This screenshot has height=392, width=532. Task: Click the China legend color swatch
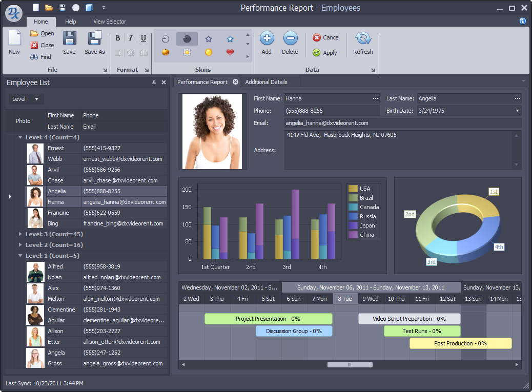coord(353,235)
